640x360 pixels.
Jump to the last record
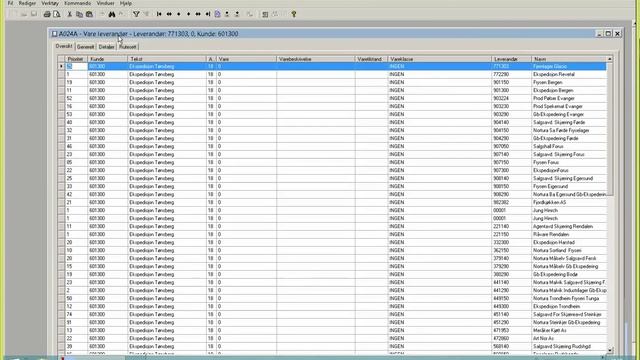point(208,14)
